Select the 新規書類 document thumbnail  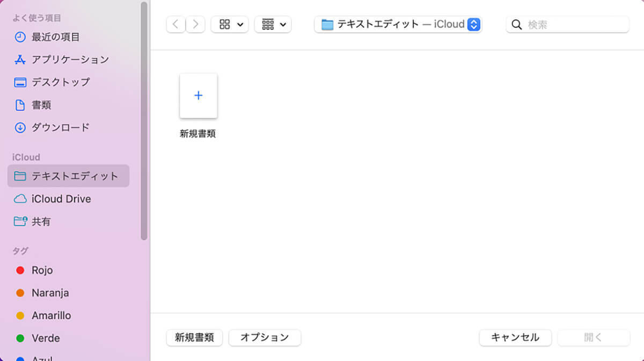click(198, 96)
